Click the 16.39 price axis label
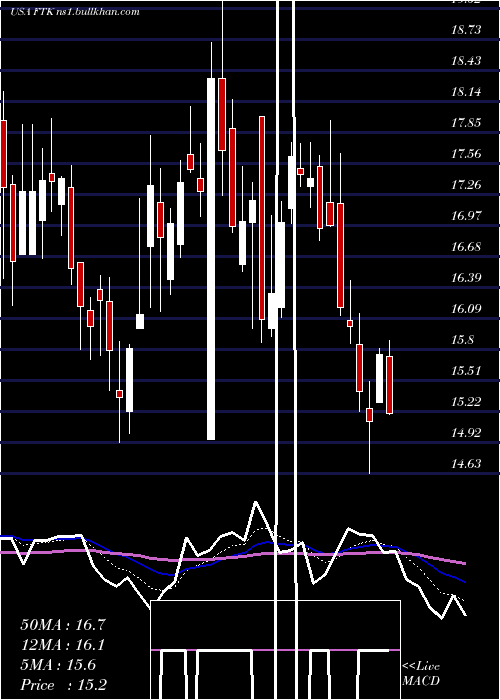Viewport: 500px width, 700px height. (x=466, y=278)
